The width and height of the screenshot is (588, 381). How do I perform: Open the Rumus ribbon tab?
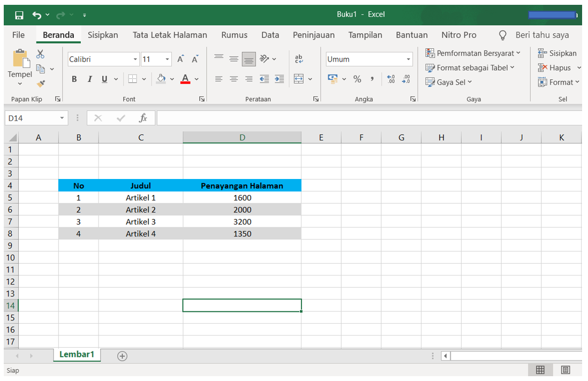pos(234,35)
